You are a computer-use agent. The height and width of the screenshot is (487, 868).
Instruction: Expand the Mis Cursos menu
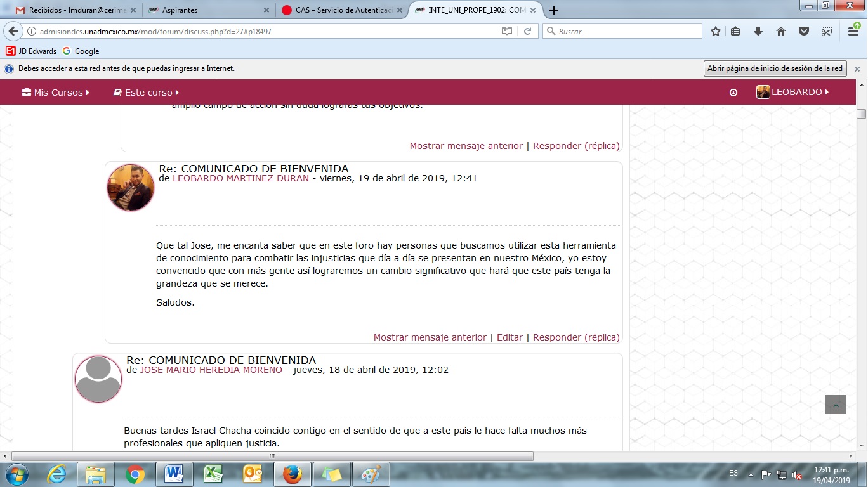[56, 93]
